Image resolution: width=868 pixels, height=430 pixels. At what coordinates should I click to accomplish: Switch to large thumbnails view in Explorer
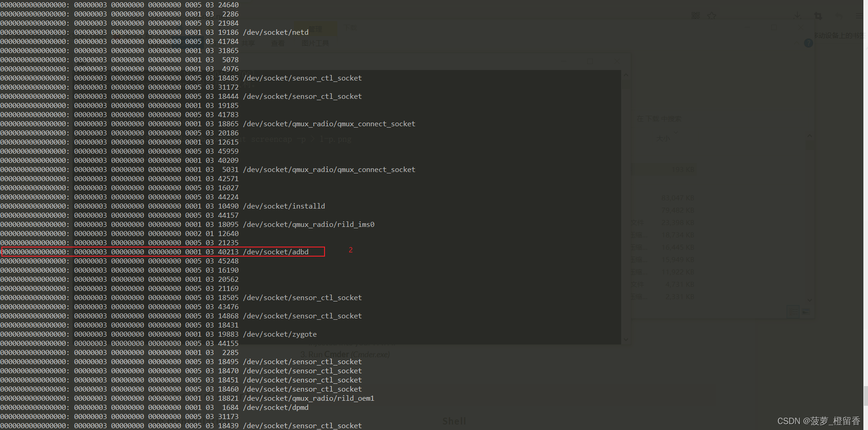point(805,312)
